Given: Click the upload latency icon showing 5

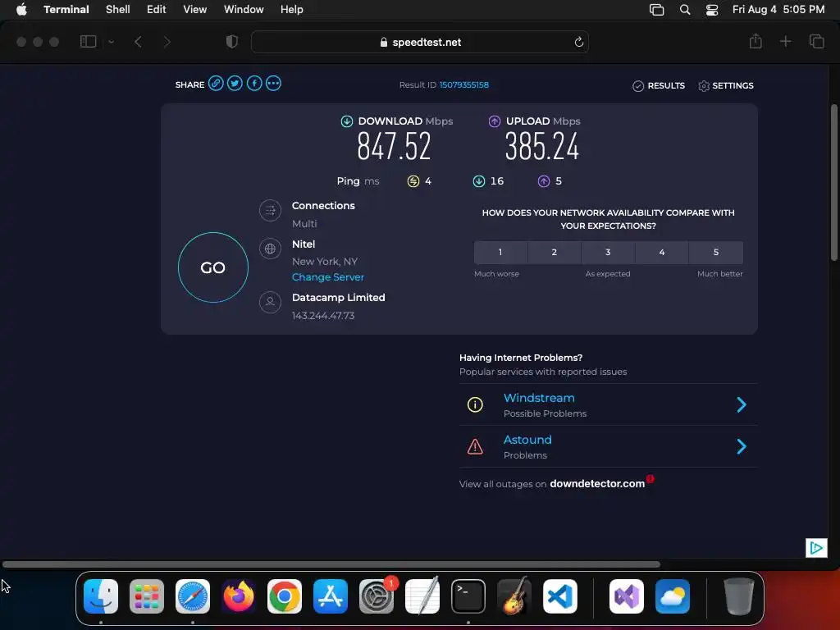Looking at the screenshot, I should pyautogui.click(x=544, y=181).
